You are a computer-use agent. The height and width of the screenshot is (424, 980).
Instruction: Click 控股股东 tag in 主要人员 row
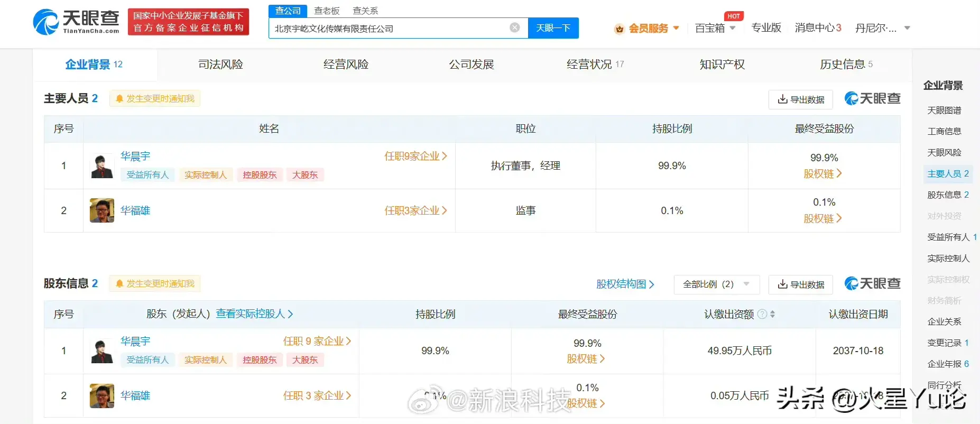260,175
